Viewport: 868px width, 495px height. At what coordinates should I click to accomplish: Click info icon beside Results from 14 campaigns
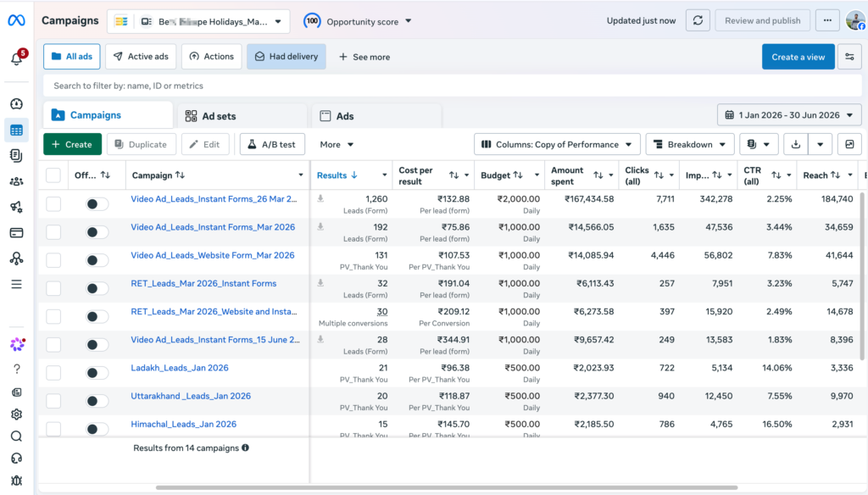(245, 448)
